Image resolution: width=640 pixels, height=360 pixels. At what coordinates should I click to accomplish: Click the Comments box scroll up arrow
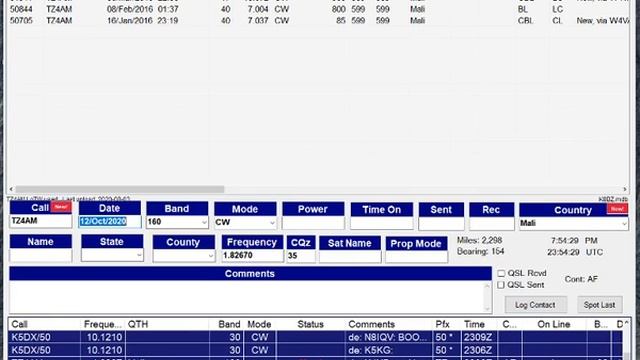[487, 286]
